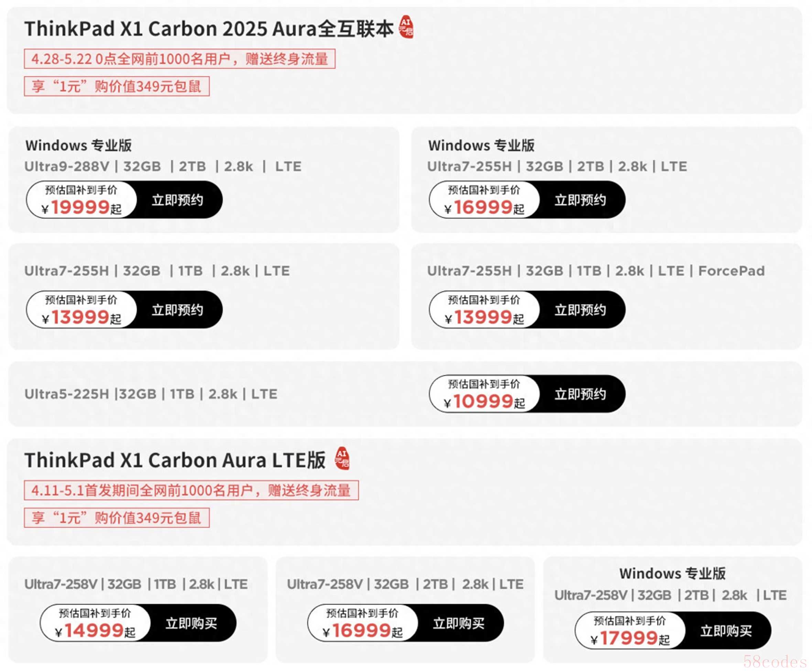Reserve the Ultra7-255H ForcePad model

point(580,310)
